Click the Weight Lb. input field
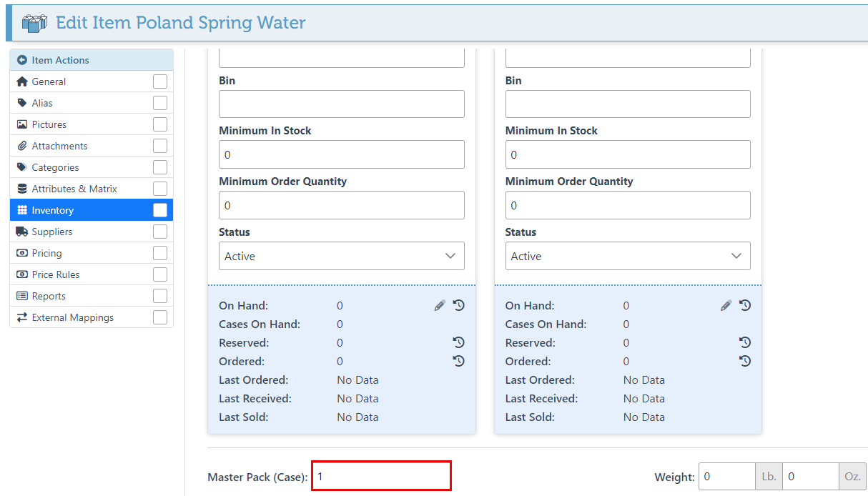The image size is (868, 496). coord(726,476)
